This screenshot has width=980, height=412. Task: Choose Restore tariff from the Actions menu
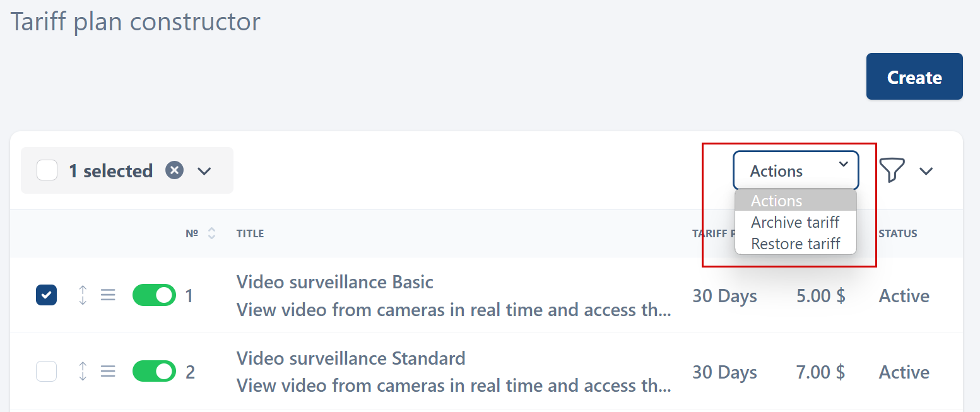(x=795, y=244)
